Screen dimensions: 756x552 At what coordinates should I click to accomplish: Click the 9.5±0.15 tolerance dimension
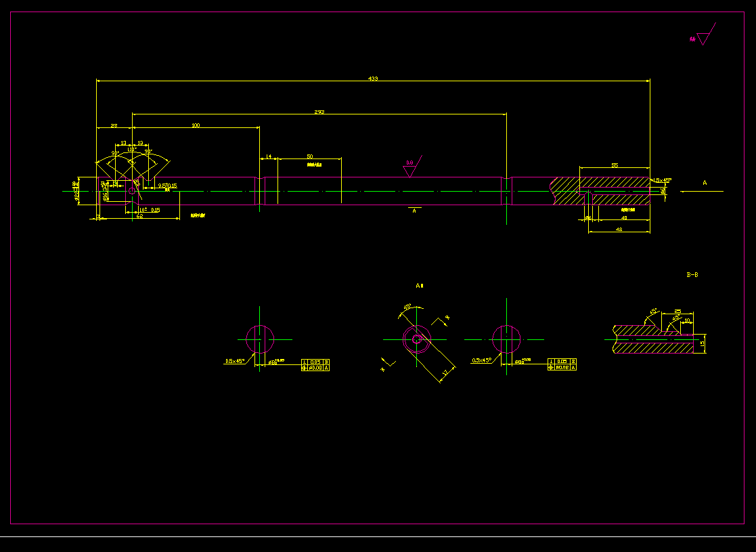coord(168,186)
